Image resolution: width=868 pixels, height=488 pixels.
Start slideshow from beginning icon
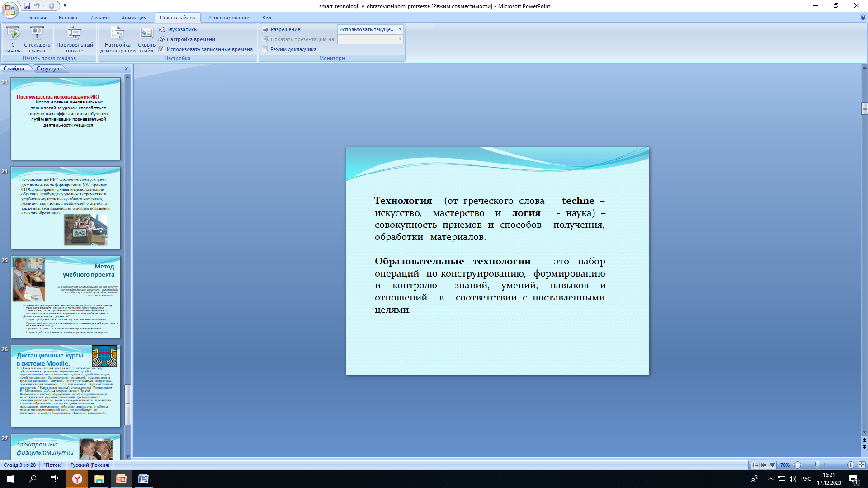(x=13, y=34)
